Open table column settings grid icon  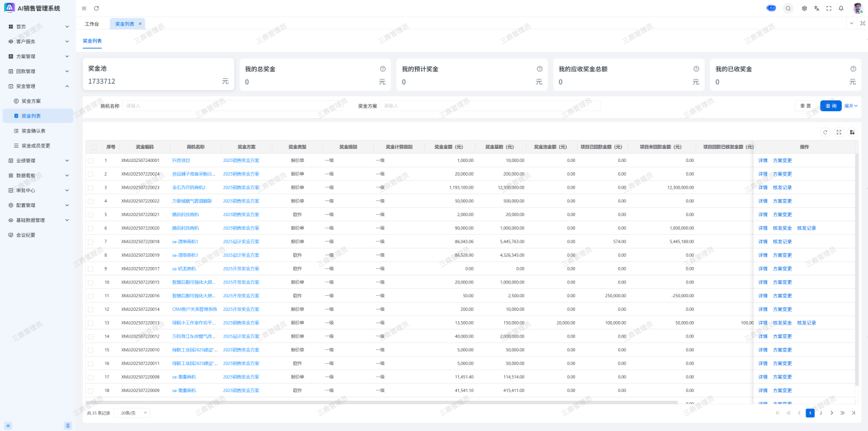click(x=852, y=132)
